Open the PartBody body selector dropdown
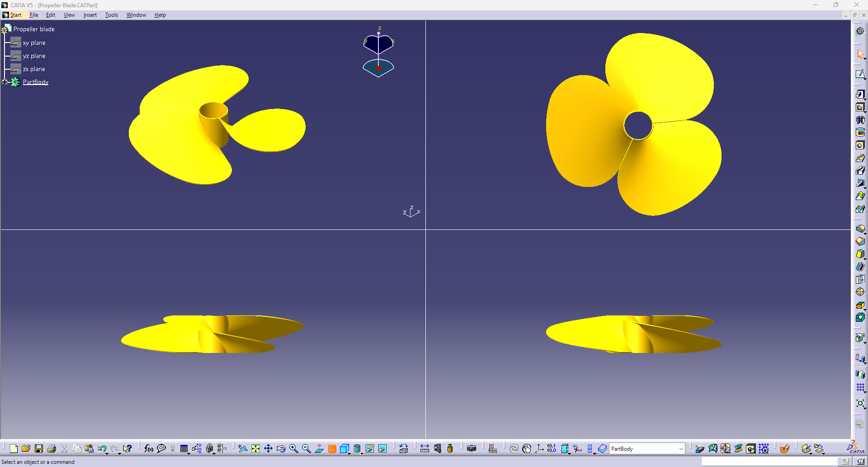The image size is (868, 467). click(x=681, y=449)
